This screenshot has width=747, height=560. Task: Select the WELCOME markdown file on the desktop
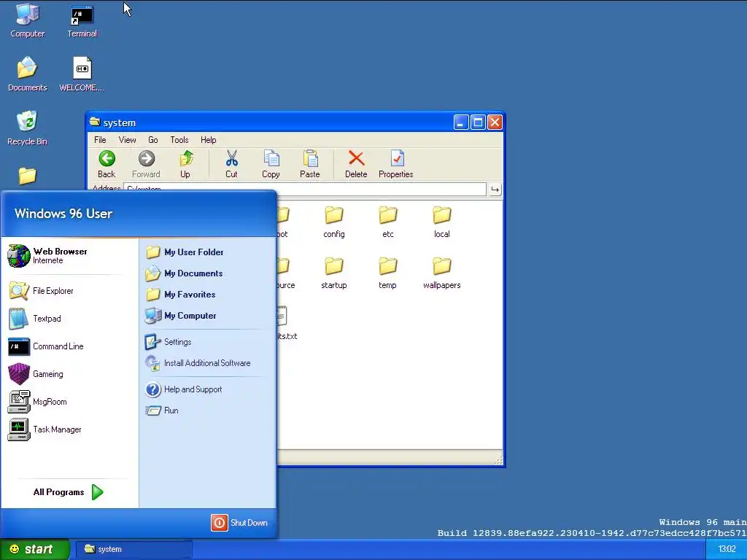tap(82, 74)
